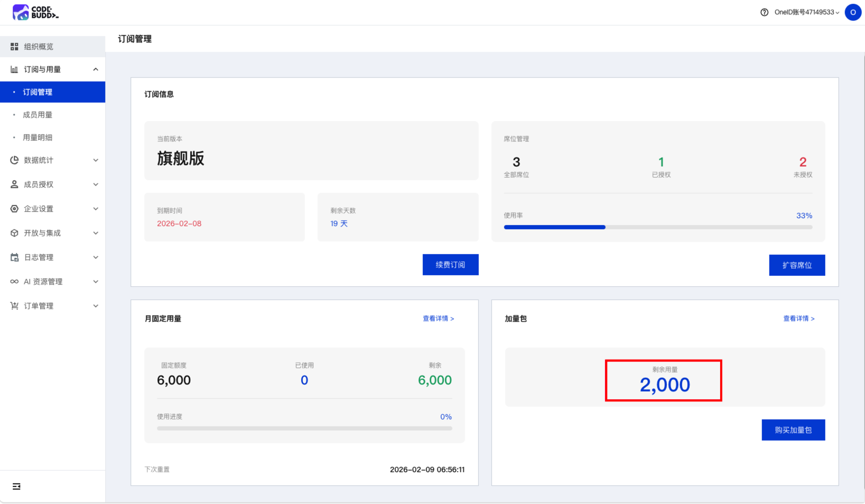Click the 数据统计 pie chart icon
The image size is (865, 504).
point(14,160)
